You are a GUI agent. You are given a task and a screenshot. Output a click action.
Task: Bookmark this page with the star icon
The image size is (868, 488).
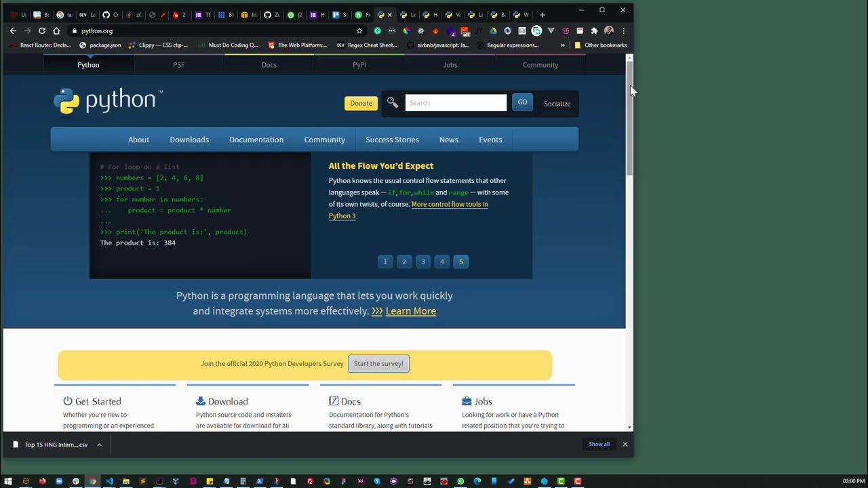[359, 30]
